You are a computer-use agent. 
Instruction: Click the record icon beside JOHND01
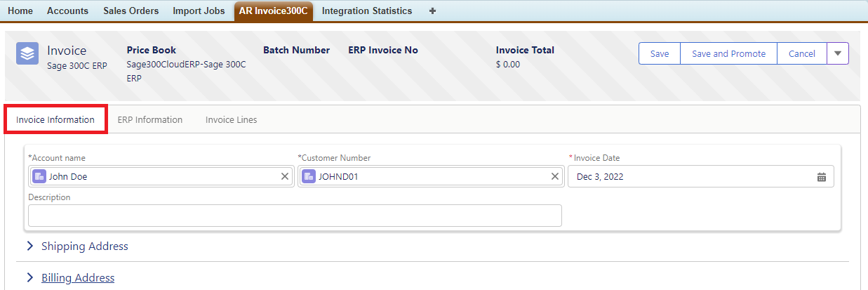click(x=309, y=177)
